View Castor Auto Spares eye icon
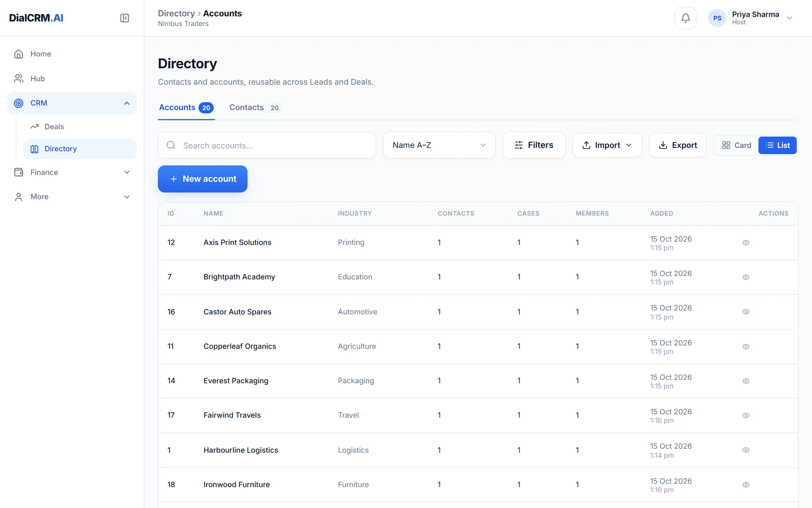 (745, 312)
